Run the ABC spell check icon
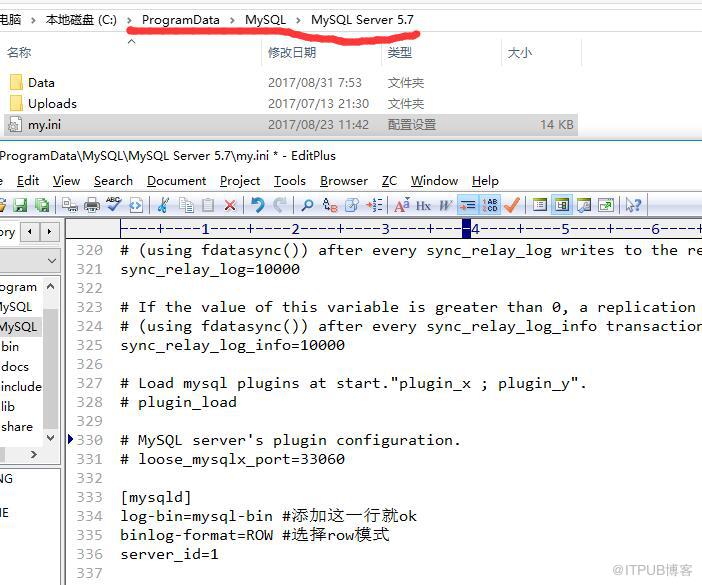Viewport: 702px width, 585px height. pyautogui.click(x=114, y=205)
